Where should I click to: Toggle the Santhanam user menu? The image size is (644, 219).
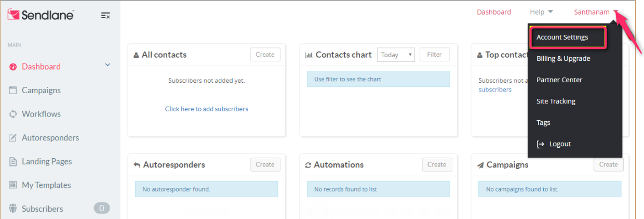point(596,12)
